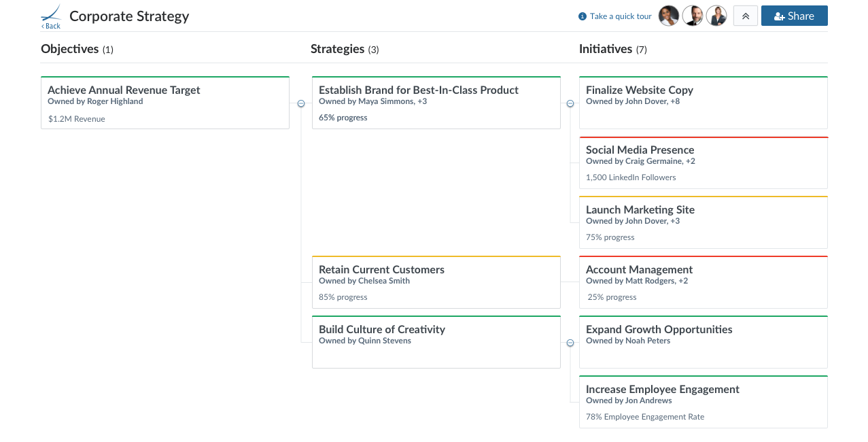This screenshot has height=442, width=868.
Task: Open the Retain Current Customers strategy card
Action: coord(436,282)
